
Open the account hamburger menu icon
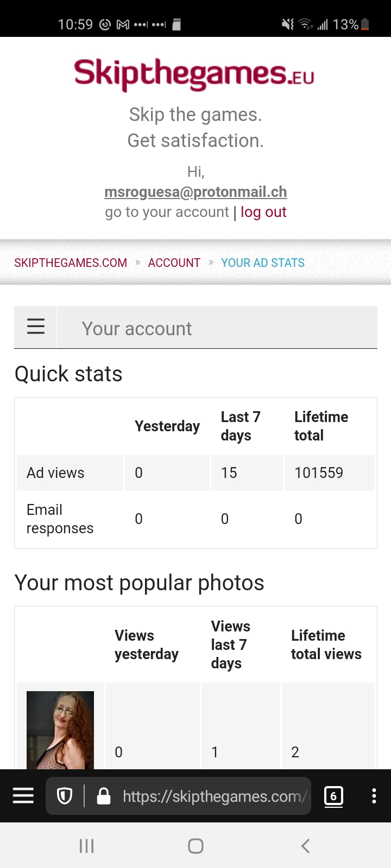point(36,327)
